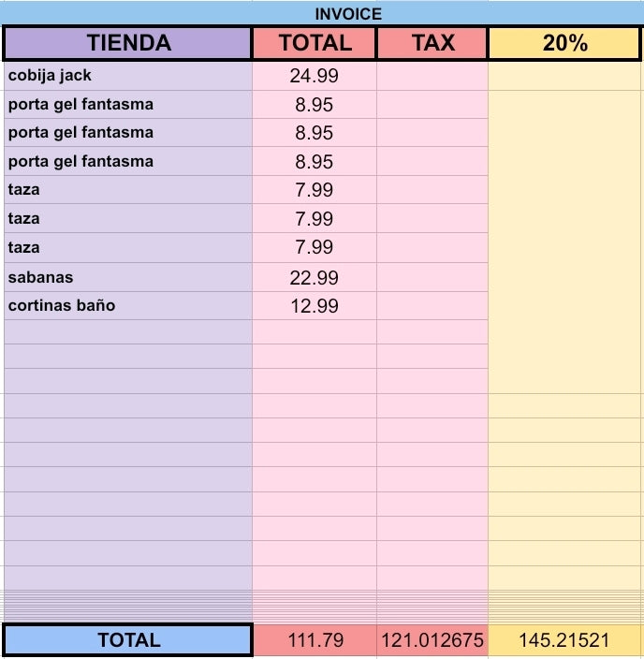This screenshot has height=659, width=644.
Task: Click the cortinas baño cell
Action: coord(128,305)
